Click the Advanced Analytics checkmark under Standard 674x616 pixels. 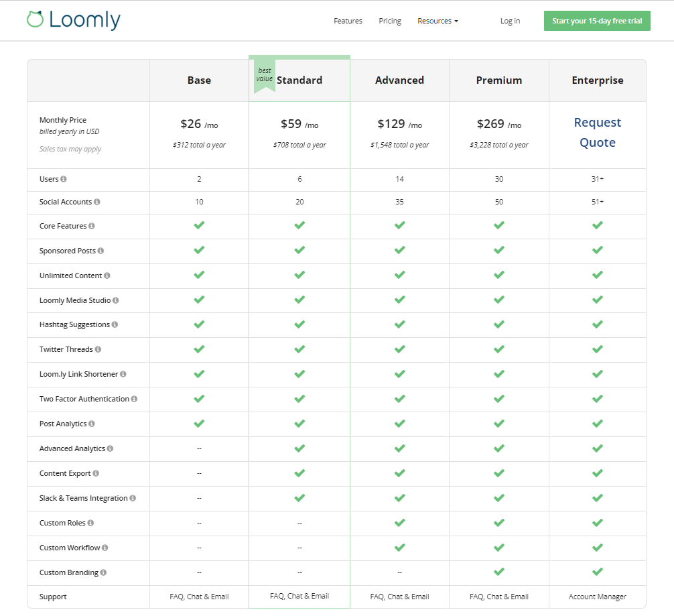tap(299, 448)
